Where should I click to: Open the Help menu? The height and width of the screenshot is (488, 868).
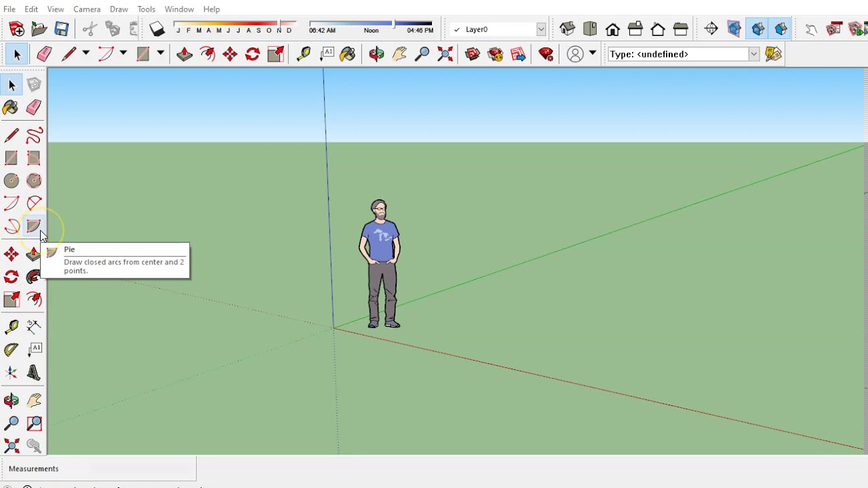point(212,9)
